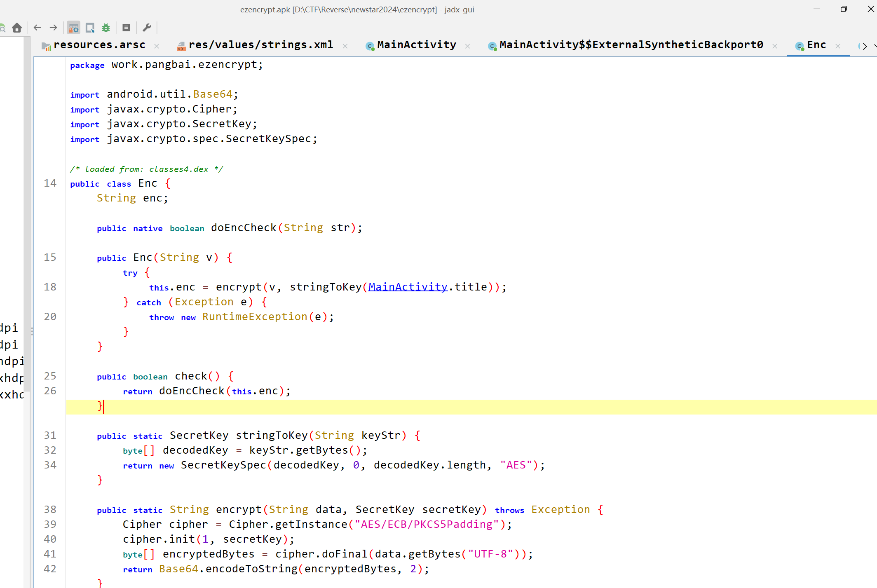Image resolution: width=877 pixels, height=588 pixels.
Task: Click the check() method name
Action: pyautogui.click(x=191, y=376)
